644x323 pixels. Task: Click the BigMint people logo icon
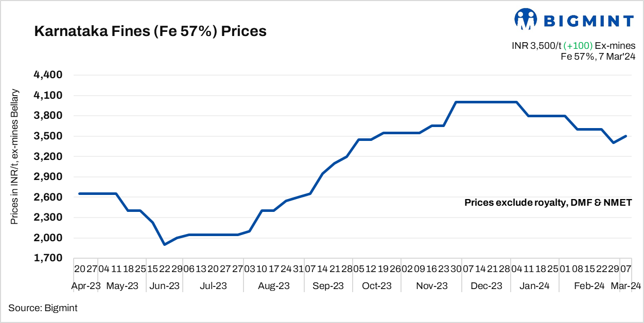coord(526,20)
